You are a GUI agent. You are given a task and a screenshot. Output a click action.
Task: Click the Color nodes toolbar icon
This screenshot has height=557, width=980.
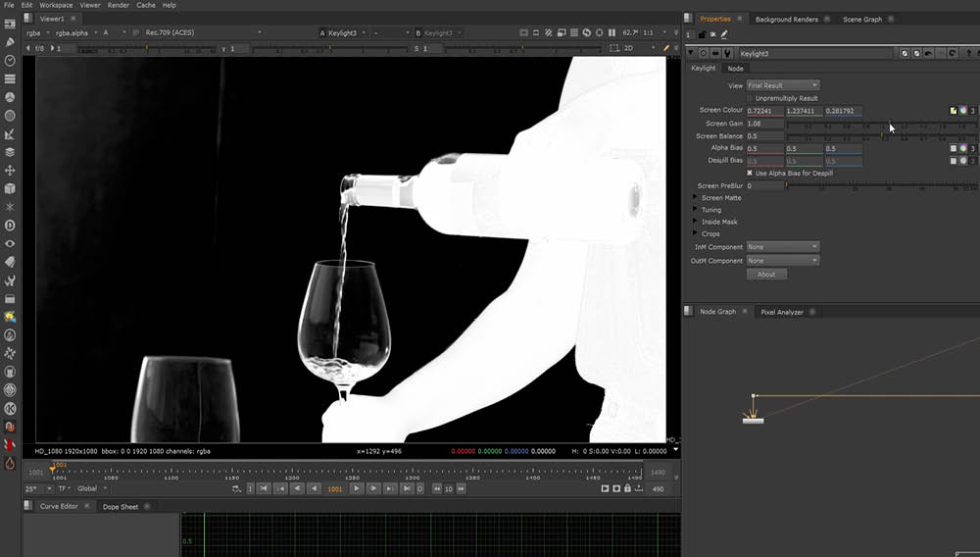tap(10, 97)
